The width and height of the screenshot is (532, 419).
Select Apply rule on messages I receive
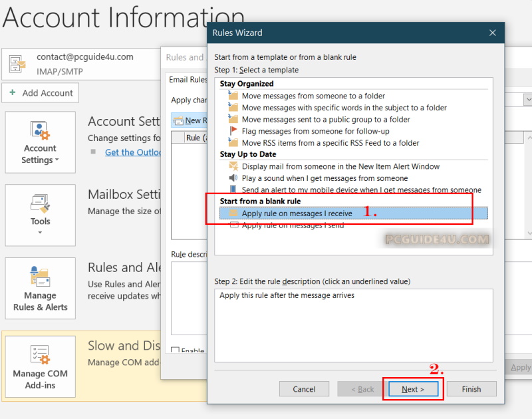297,213
